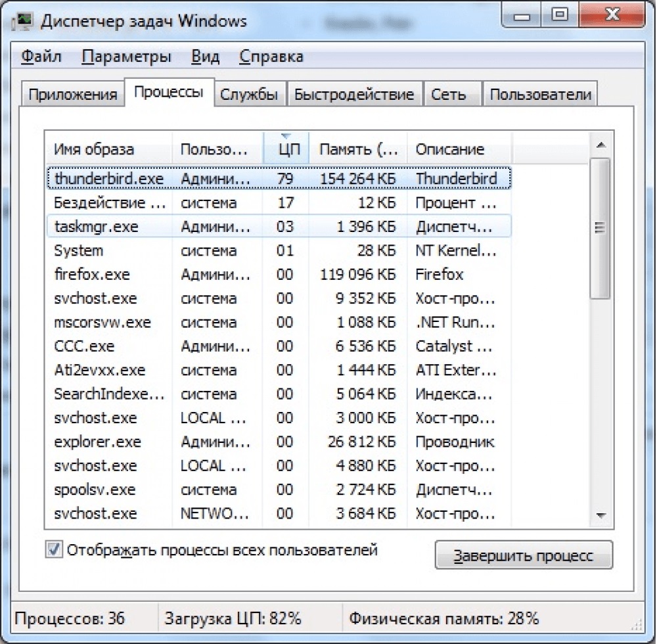Click the sort arrow above the ЦП column
Screen dimensions: 657x644
pos(286,136)
